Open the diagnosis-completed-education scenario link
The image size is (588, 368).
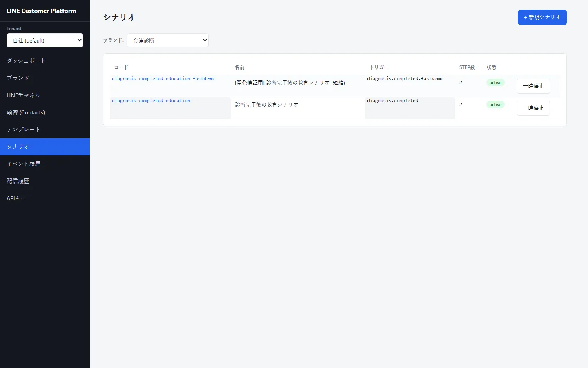pyautogui.click(x=151, y=101)
